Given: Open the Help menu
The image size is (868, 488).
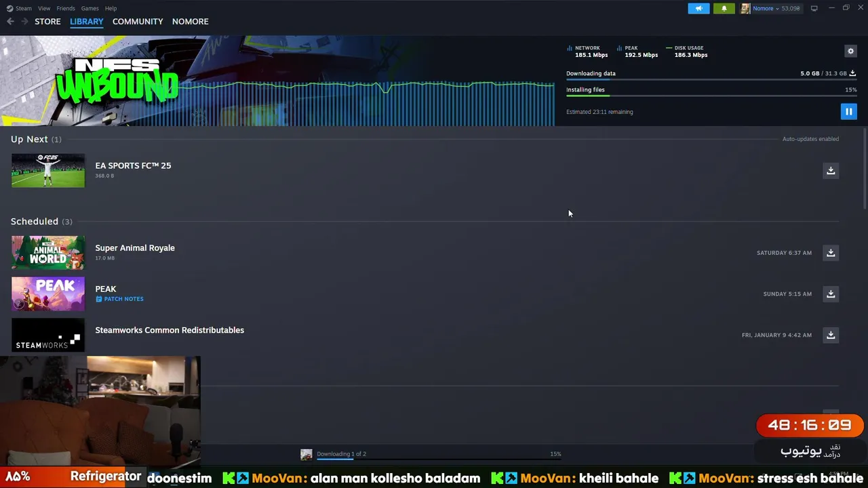Looking at the screenshot, I should pos(111,8).
